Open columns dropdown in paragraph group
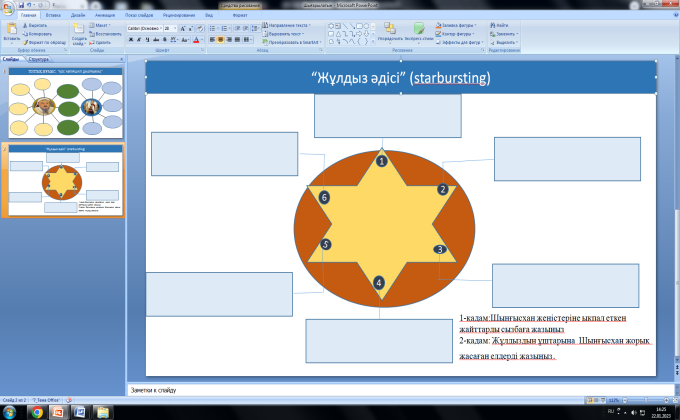Image resolution: width=680 pixels, height=420 pixels. (248, 40)
